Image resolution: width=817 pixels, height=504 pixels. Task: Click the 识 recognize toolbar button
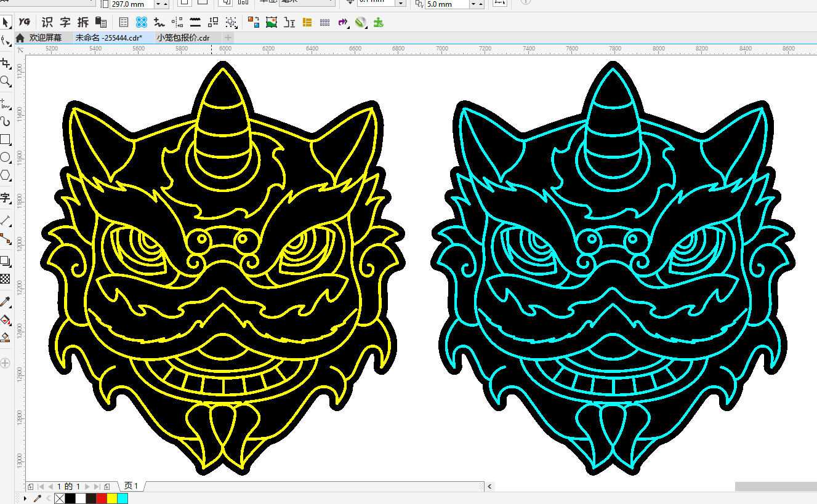click(x=47, y=22)
